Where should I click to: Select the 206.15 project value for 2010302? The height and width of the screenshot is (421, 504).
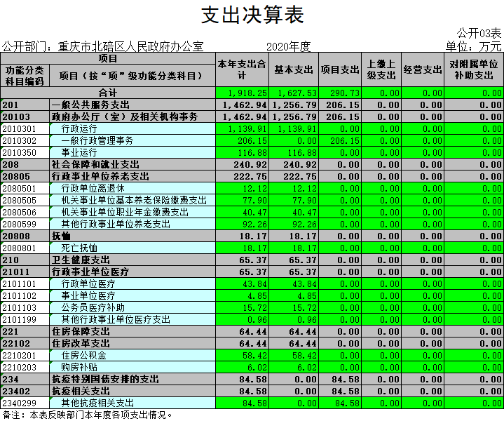coord(340,140)
